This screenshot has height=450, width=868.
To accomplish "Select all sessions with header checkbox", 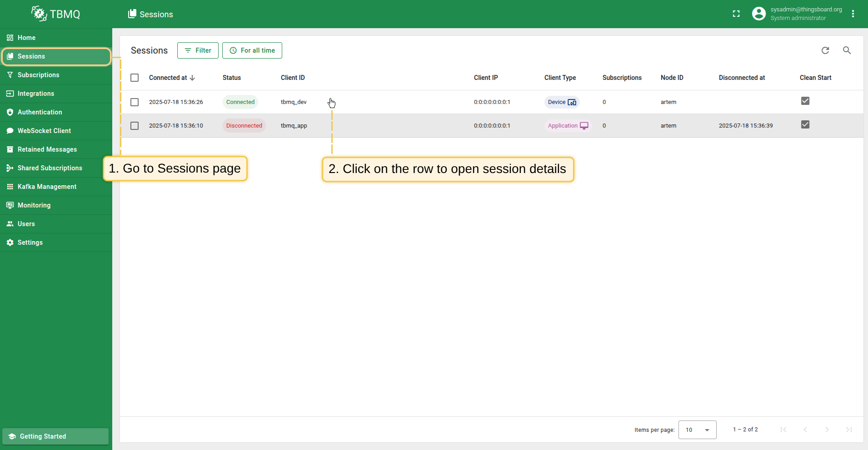I will (135, 78).
